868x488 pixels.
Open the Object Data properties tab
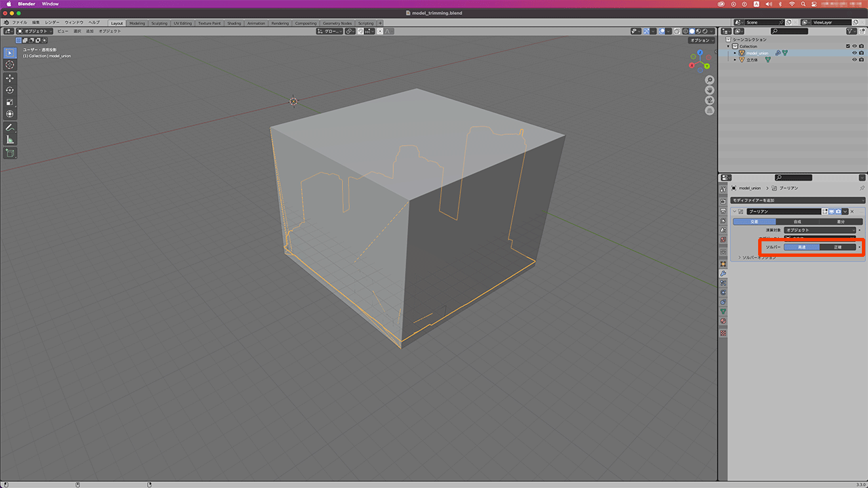723,311
